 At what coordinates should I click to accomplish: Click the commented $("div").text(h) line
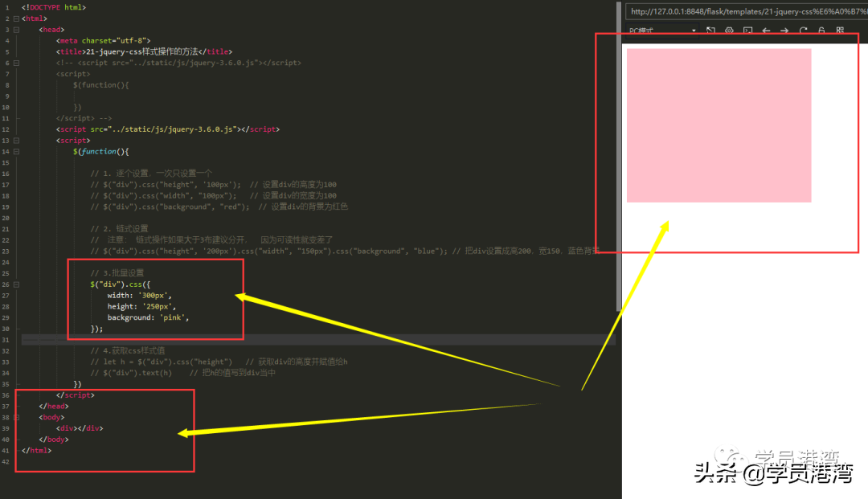click(182, 372)
